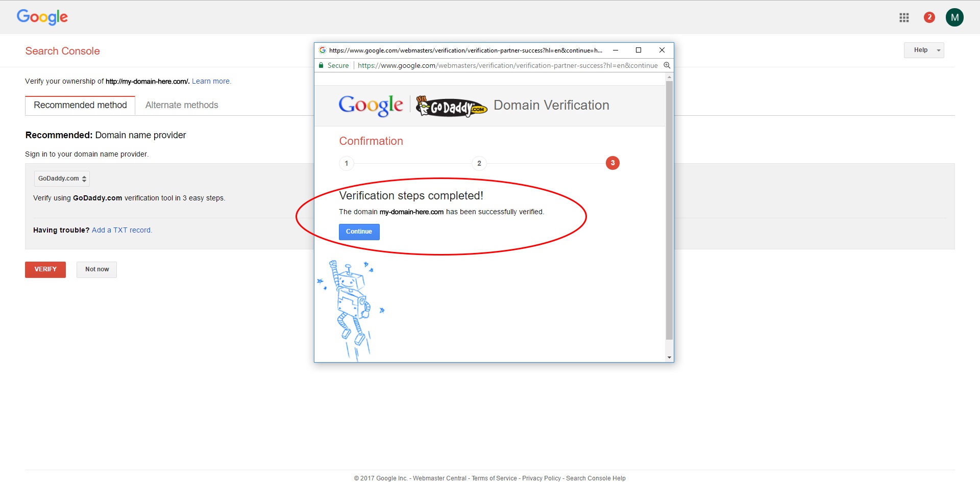The image size is (980, 485).
Task: Open the Search Console heading link
Action: [x=63, y=51]
